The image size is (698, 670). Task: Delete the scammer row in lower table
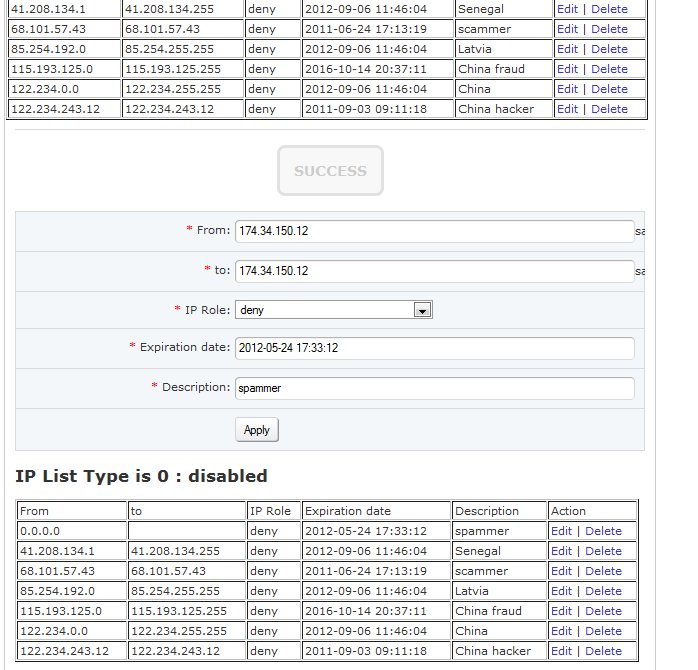pyautogui.click(x=603, y=571)
